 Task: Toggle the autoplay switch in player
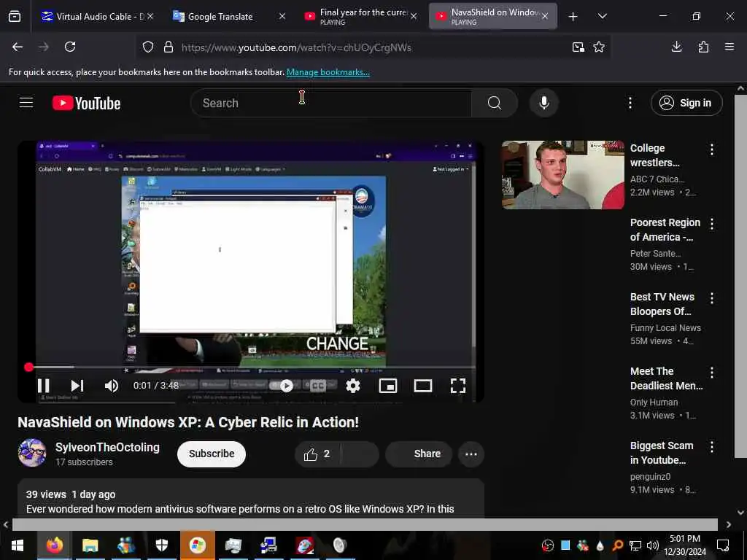[x=281, y=385]
